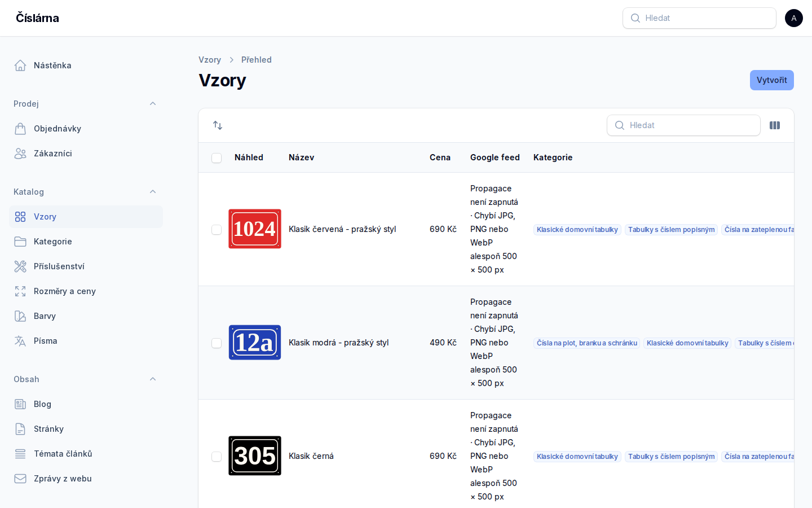Collapse the Katalog sidebar group
The width and height of the screenshot is (812, 508).
click(153, 192)
